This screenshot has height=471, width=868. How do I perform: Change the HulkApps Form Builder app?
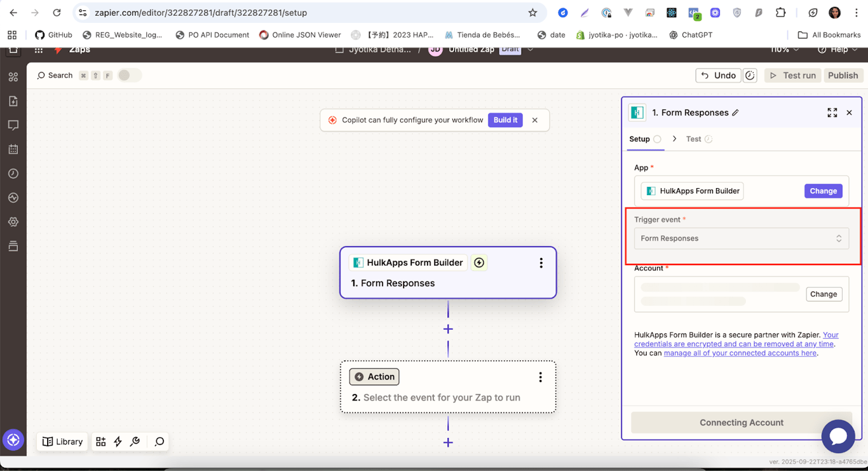(823, 191)
